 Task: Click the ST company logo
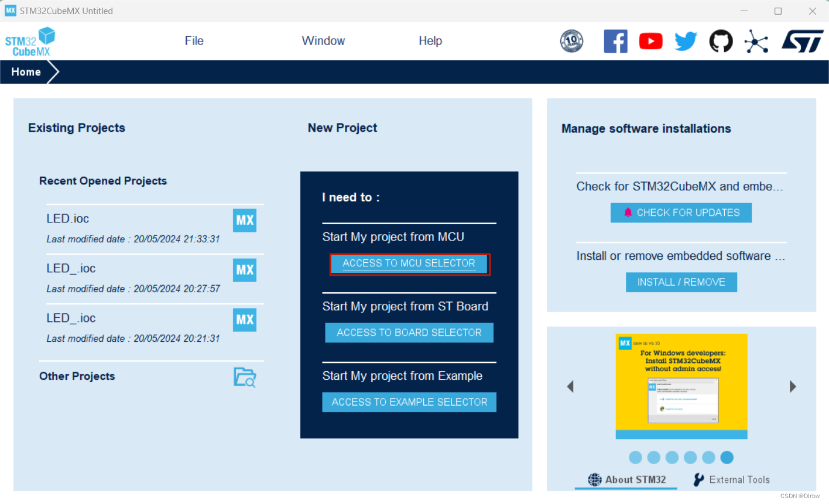(802, 42)
